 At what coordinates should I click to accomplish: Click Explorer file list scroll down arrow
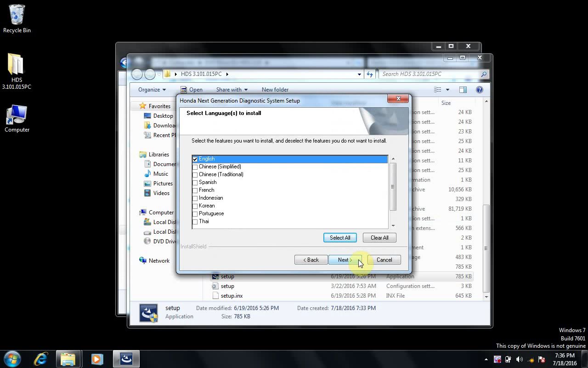click(486, 297)
